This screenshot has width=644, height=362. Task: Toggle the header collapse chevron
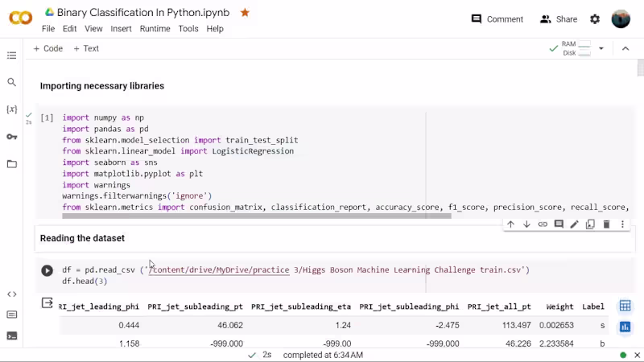pyautogui.click(x=626, y=48)
